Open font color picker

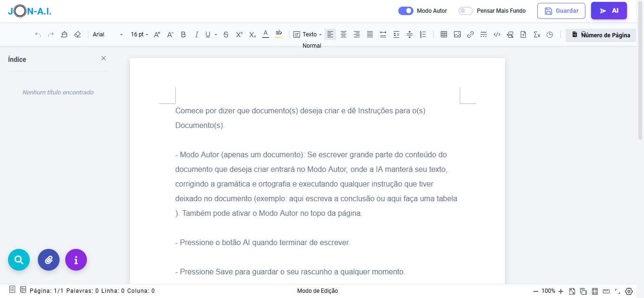[x=266, y=34]
